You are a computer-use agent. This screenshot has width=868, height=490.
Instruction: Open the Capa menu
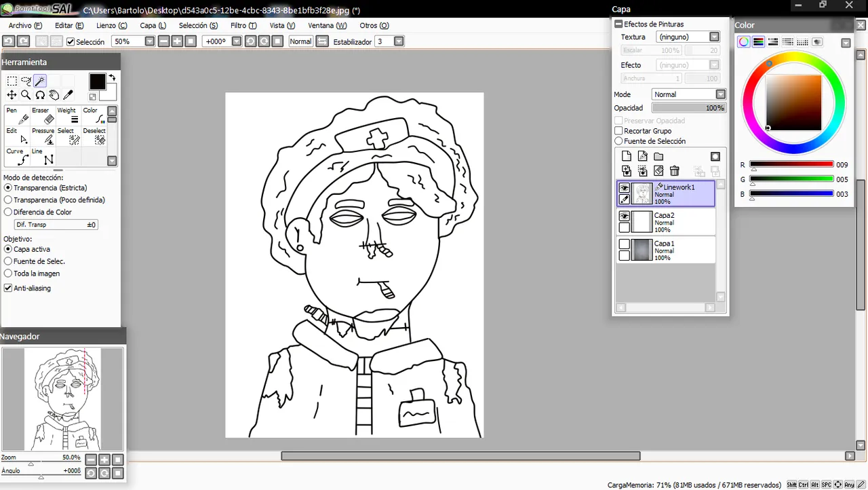pos(153,26)
